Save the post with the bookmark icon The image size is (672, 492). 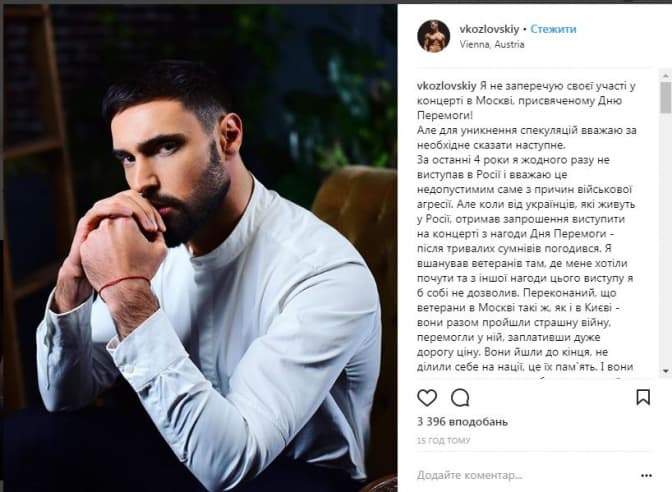[x=643, y=397]
